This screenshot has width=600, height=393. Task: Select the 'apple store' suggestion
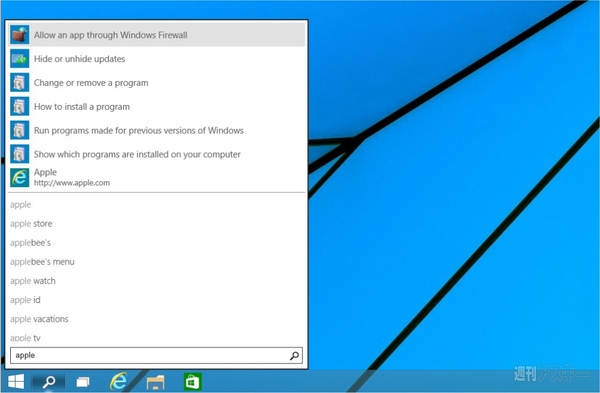tap(31, 224)
